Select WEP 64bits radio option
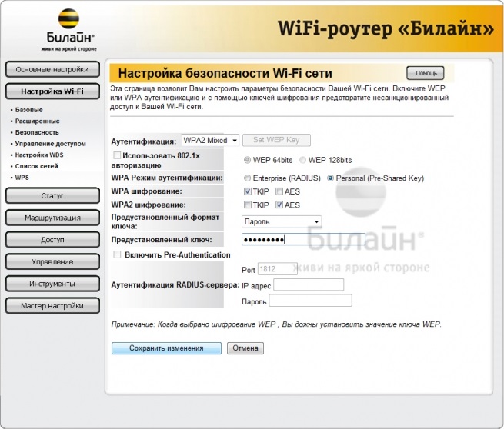Image resolution: width=504 pixels, height=429 pixels. (x=247, y=160)
